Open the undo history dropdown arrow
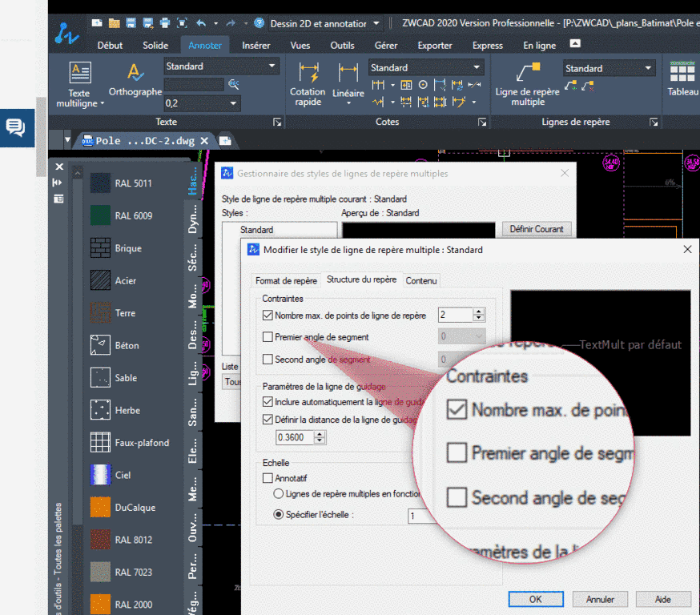This screenshot has height=615, width=700. coord(216,22)
